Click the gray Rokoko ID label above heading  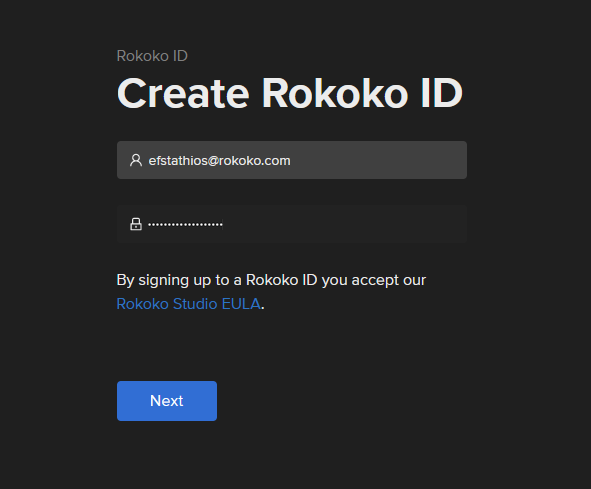152,56
